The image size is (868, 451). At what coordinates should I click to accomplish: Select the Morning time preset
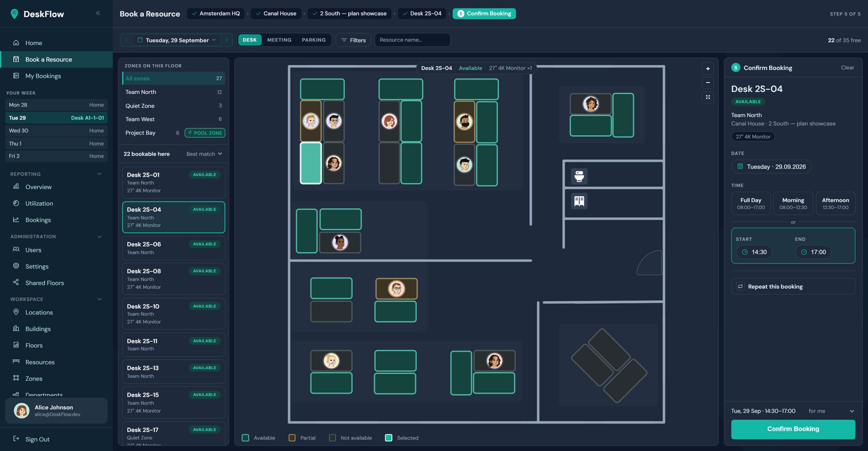click(x=793, y=203)
